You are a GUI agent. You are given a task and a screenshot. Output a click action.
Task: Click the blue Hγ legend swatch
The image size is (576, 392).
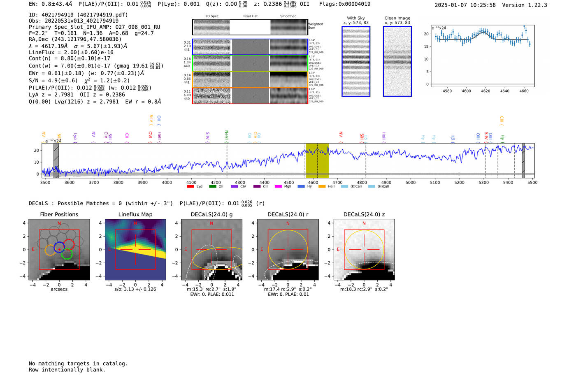tap(301, 186)
